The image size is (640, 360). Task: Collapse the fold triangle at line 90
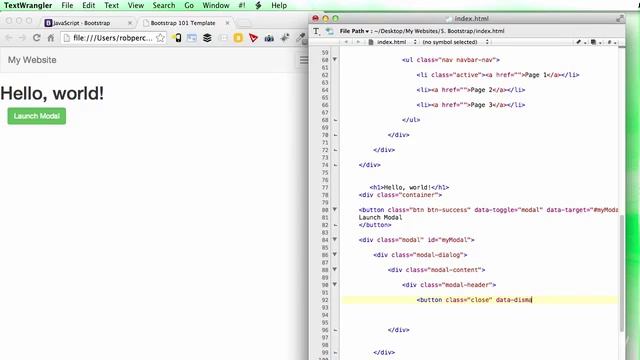pos(335,284)
